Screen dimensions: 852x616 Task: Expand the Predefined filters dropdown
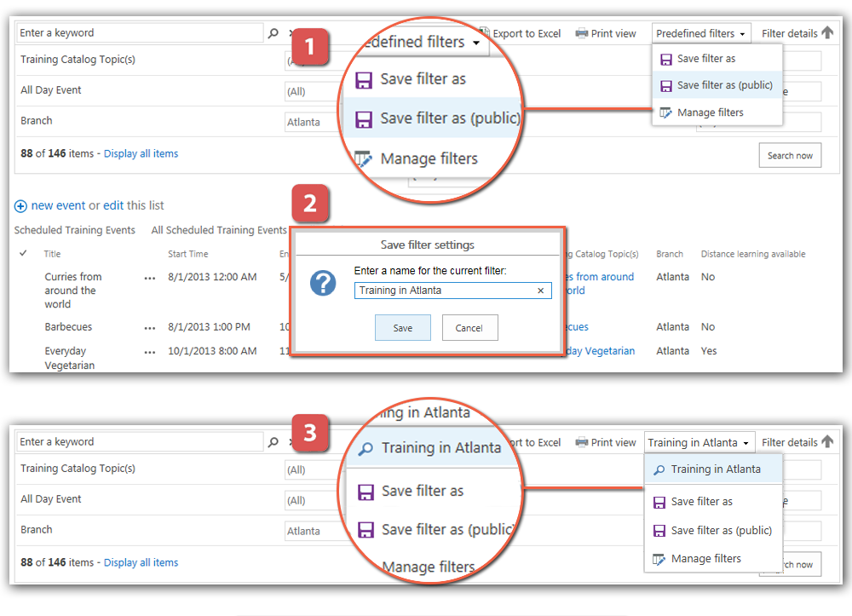click(701, 33)
